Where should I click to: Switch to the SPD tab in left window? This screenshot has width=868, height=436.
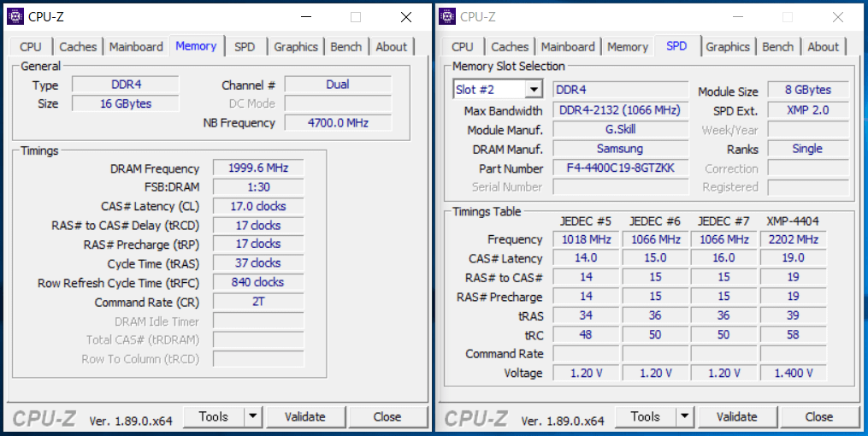tap(245, 47)
